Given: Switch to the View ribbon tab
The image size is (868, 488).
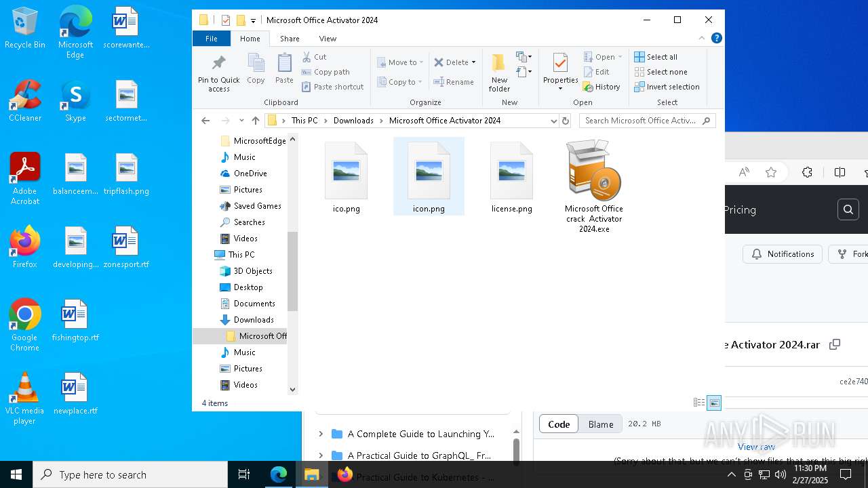Looking at the screenshot, I should point(328,39).
